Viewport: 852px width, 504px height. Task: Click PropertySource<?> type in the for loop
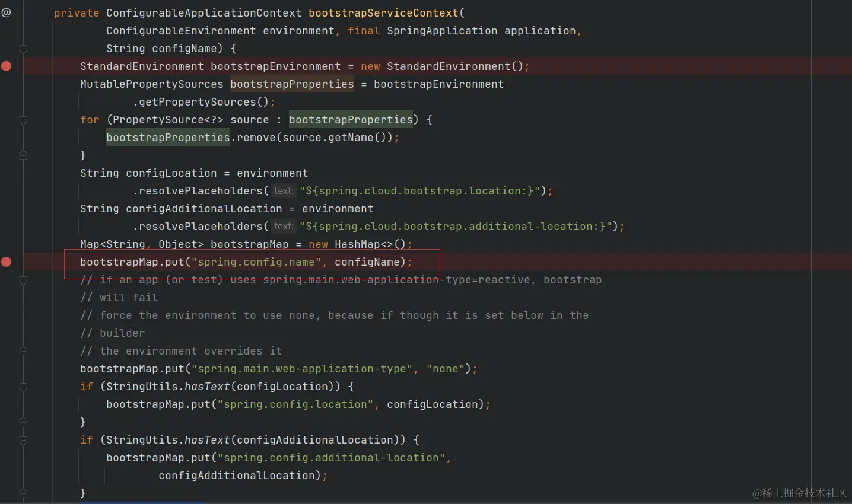168,120
